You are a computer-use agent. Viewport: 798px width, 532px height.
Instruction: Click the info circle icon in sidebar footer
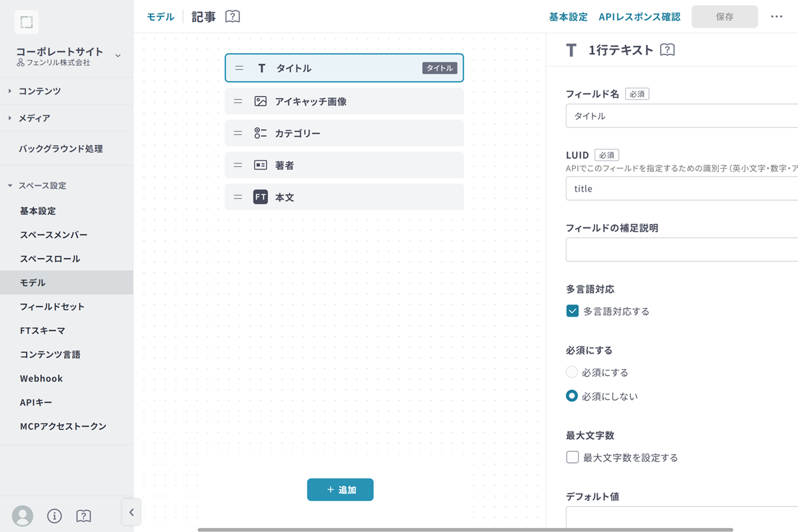(55, 515)
